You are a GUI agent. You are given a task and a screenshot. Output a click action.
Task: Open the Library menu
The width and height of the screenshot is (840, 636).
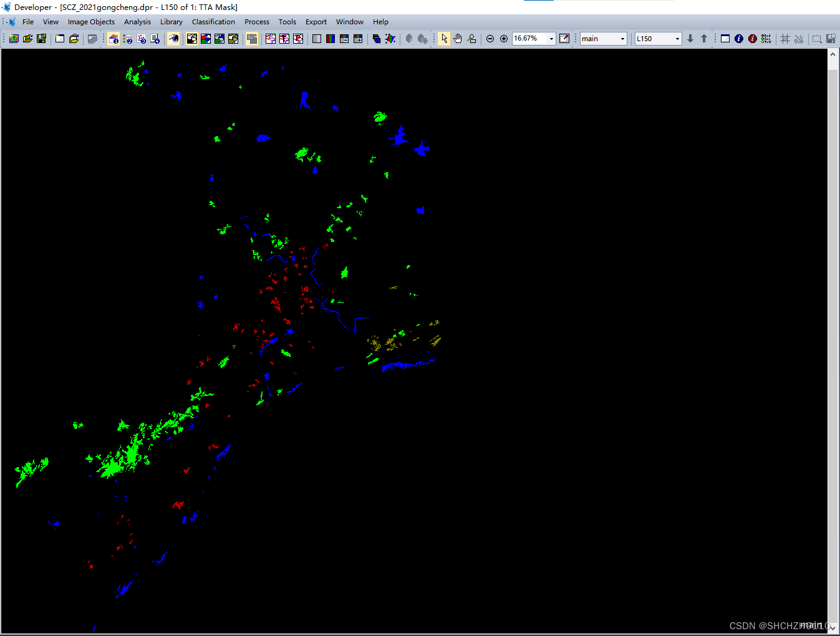pyautogui.click(x=171, y=22)
